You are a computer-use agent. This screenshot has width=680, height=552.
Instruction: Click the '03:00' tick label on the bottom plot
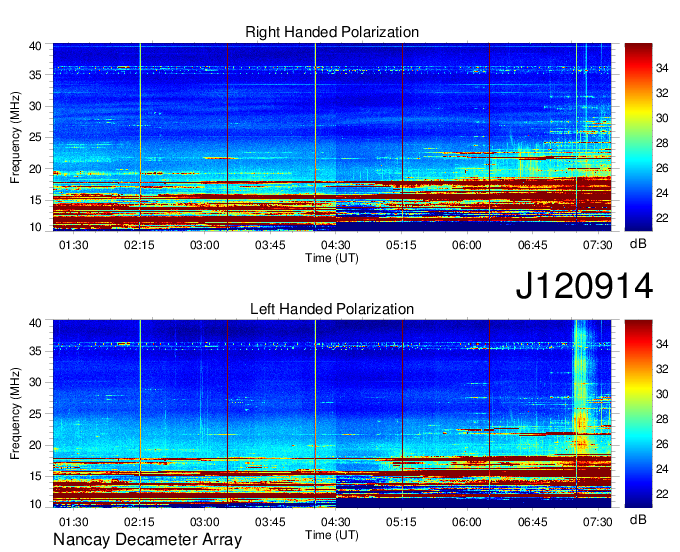(x=205, y=522)
